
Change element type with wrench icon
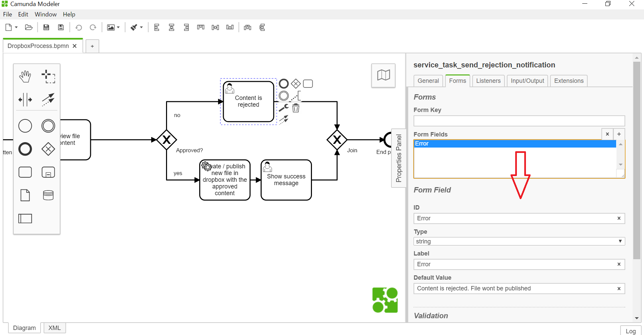tap(284, 108)
